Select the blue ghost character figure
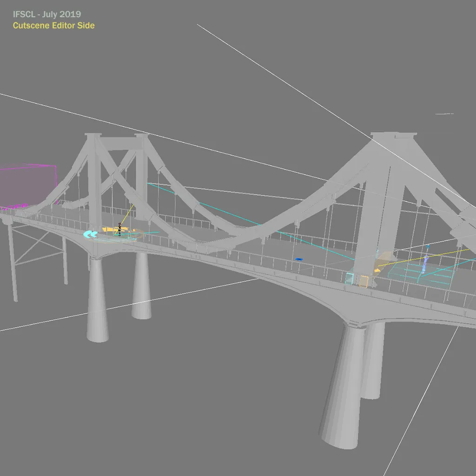Viewport: 476px width, 476px height. pos(426,264)
